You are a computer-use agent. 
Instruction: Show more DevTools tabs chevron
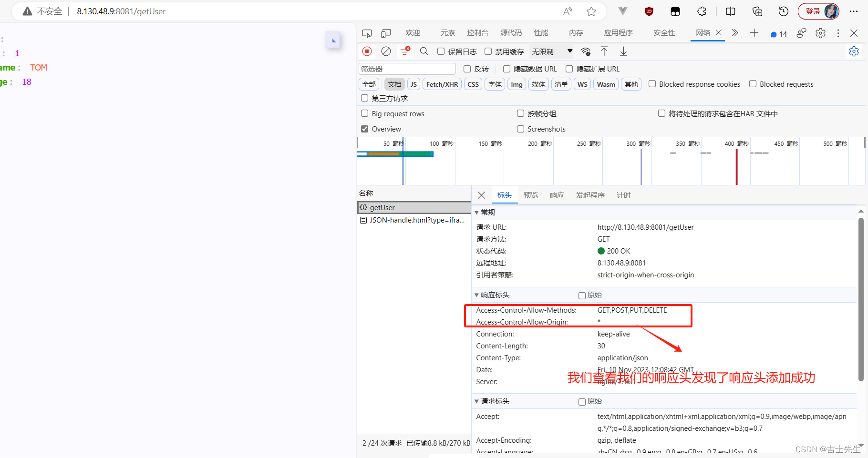[735, 33]
